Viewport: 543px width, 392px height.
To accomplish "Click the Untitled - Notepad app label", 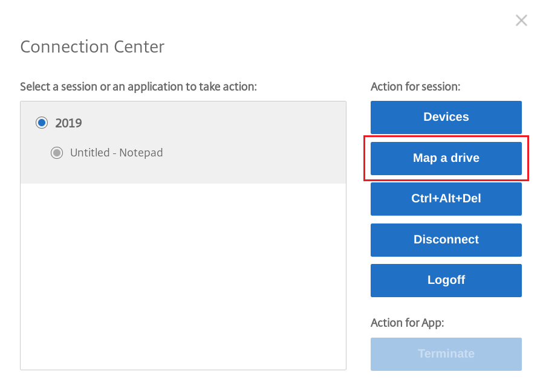I will point(116,153).
